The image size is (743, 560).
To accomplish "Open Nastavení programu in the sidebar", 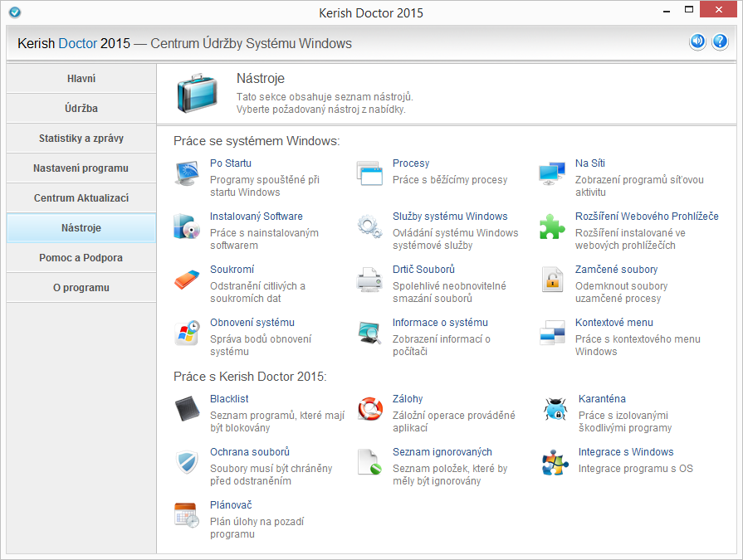I will click(81, 168).
